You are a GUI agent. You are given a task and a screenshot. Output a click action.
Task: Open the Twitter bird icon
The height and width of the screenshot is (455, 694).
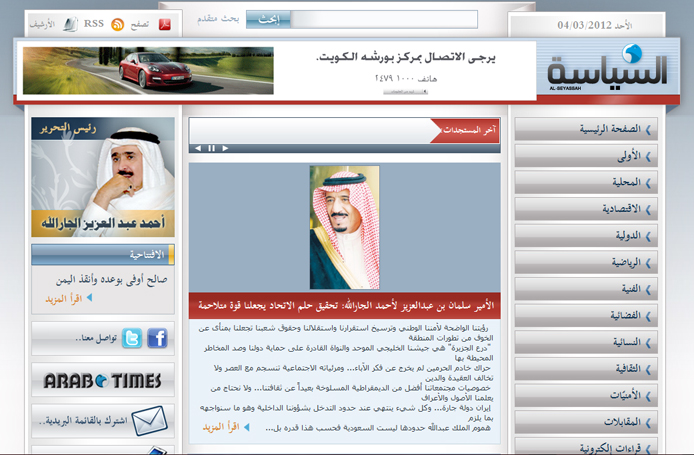pos(131,339)
